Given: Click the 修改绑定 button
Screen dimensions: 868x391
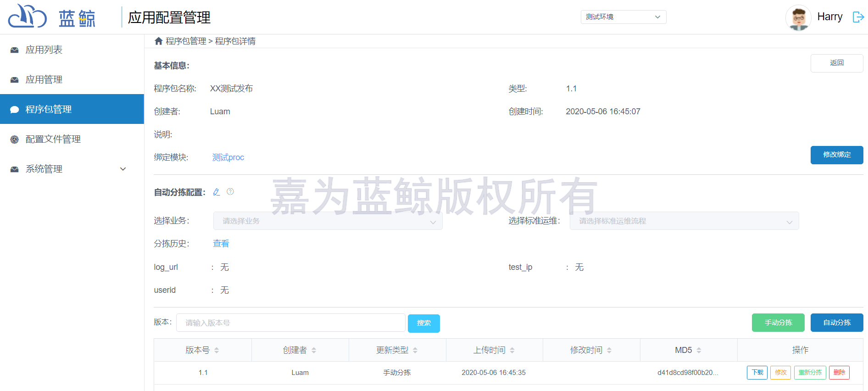Looking at the screenshot, I should pyautogui.click(x=836, y=155).
